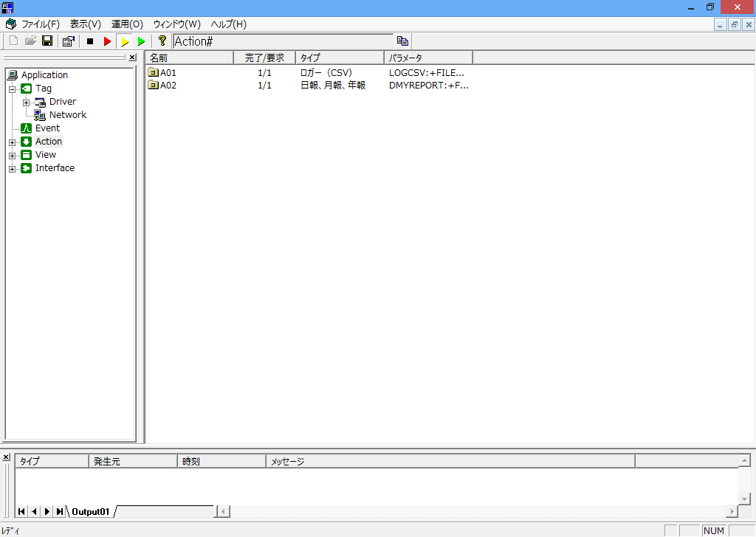Collapse the Tag tree node
The image size is (756, 537).
point(13,89)
